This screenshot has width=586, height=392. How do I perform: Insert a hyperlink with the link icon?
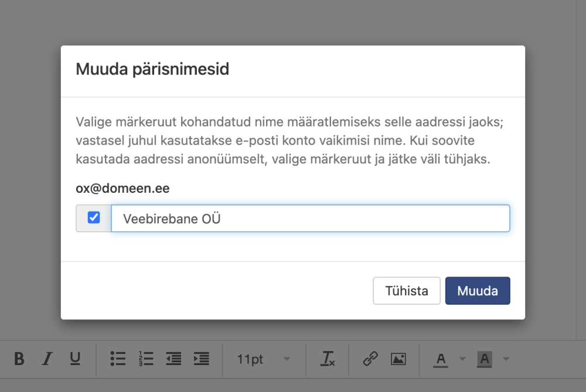coord(370,359)
